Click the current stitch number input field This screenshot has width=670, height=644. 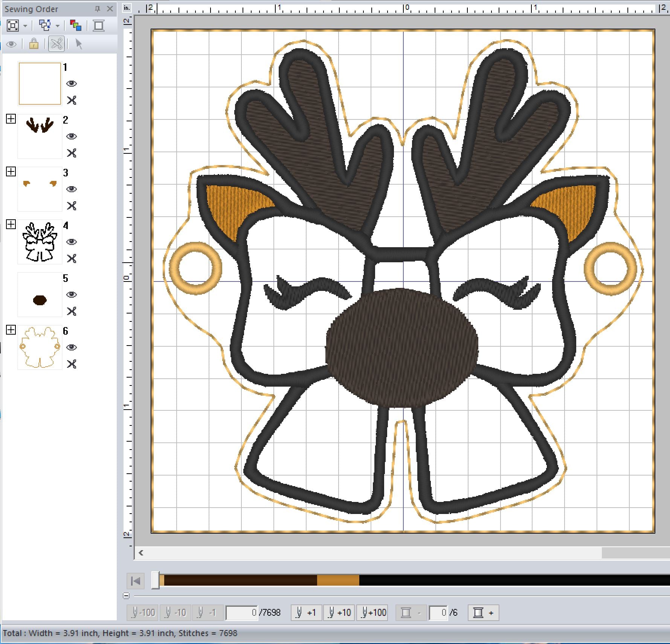tap(242, 613)
